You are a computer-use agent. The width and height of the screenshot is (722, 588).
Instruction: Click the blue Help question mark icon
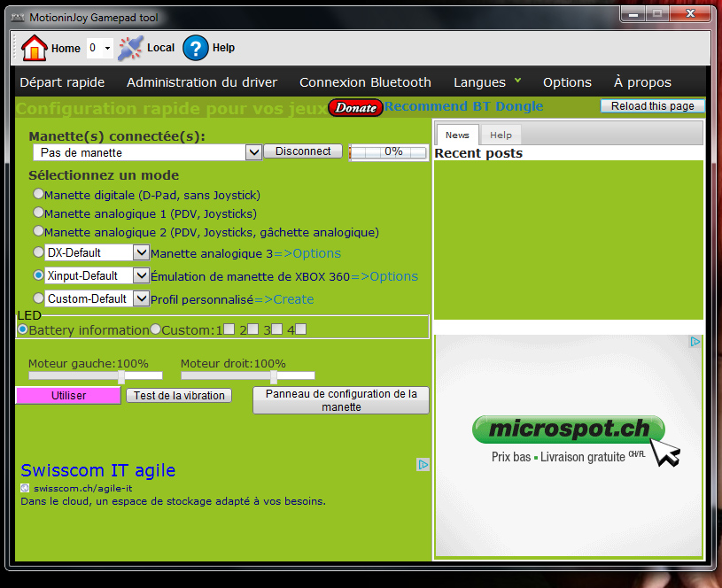(x=195, y=48)
